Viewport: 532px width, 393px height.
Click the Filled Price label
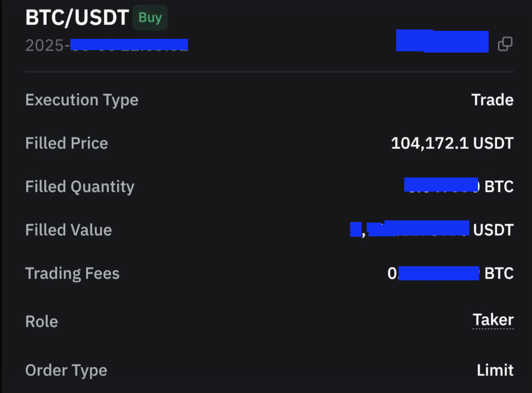(x=67, y=143)
